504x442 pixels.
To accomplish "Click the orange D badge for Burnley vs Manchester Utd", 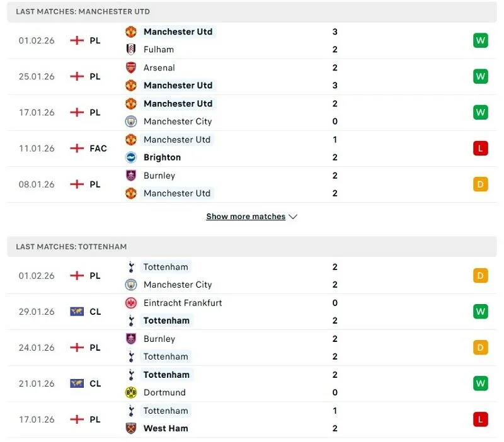I will pos(481,184).
